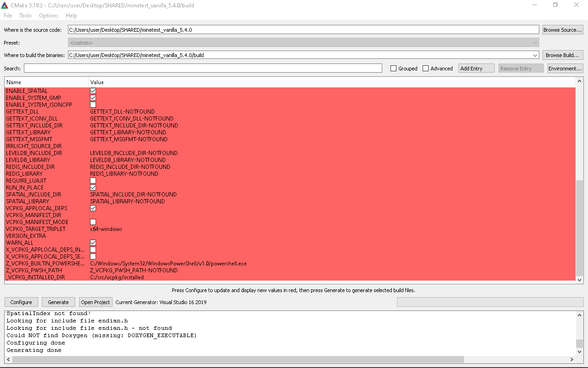The width and height of the screenshot is (588, 368).
Task: Click the Add Entry button
Action: point(476,68)
